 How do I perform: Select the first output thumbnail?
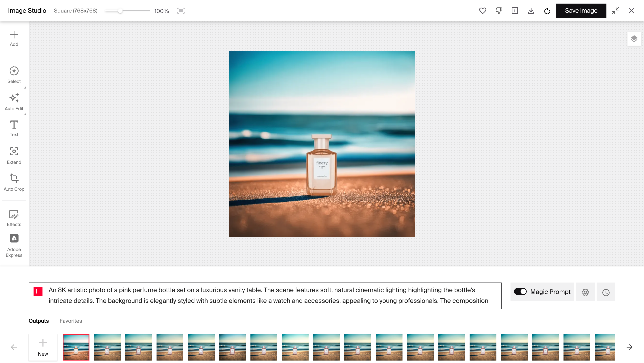76,347
